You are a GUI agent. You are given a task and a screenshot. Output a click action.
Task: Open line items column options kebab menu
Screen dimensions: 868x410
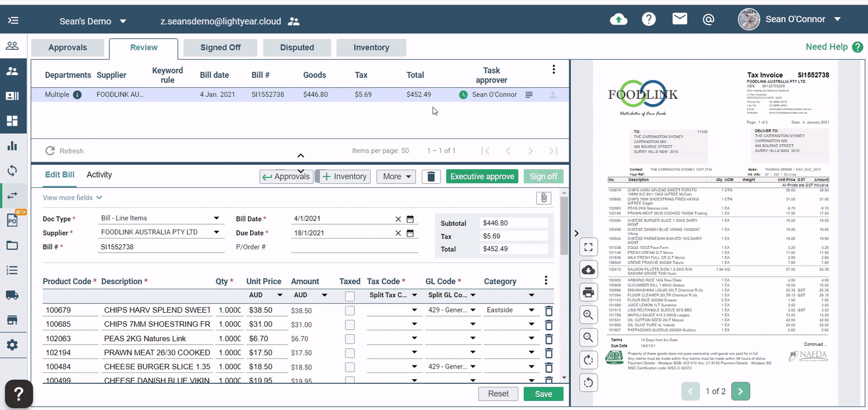pos(546,281)
